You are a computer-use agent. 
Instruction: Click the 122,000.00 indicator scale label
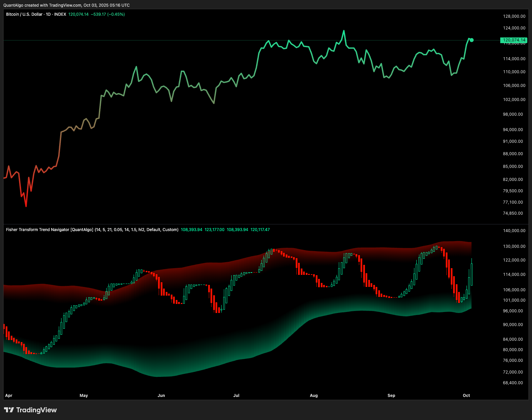coord(514,260)
